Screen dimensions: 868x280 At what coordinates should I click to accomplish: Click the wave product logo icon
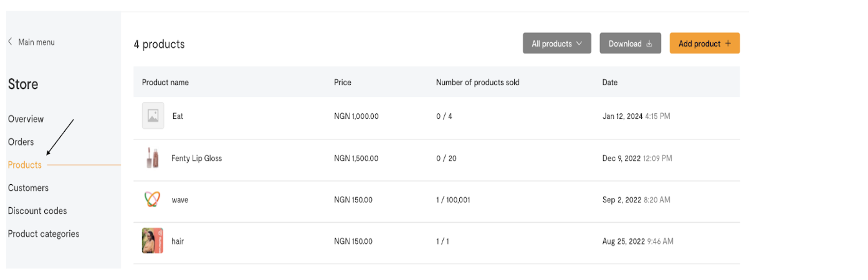pyautogui.click(x=153, y=200)
